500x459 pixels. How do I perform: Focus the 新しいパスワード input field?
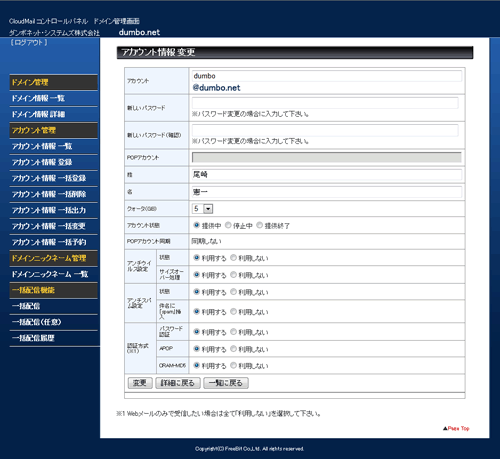(325, 103)
